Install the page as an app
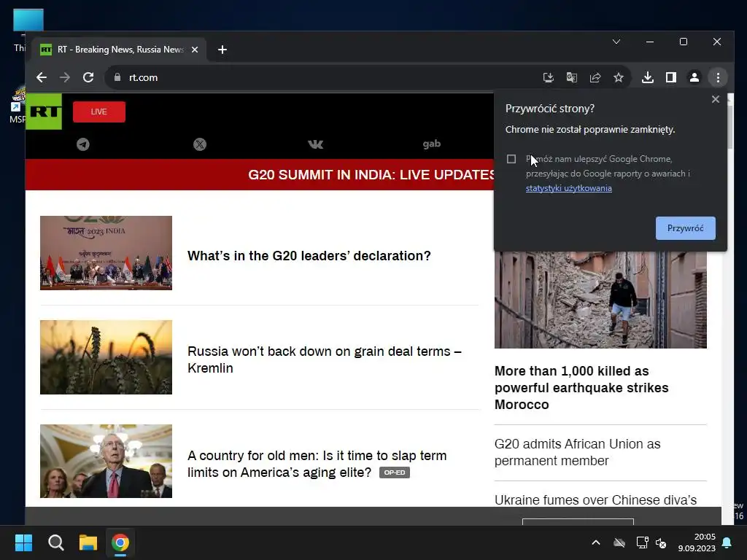The width and height of the screenshot is (747, 560). (x=549, y=77)
